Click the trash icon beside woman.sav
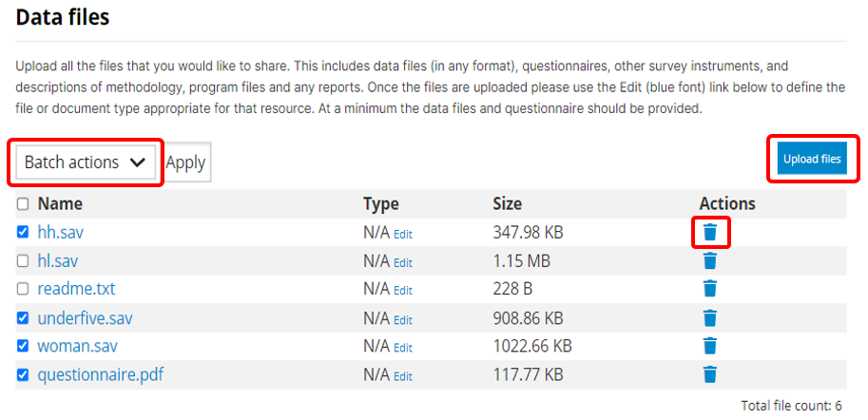Image resolution: width=868 pixels, height=420 pixels. coord(709,347)
